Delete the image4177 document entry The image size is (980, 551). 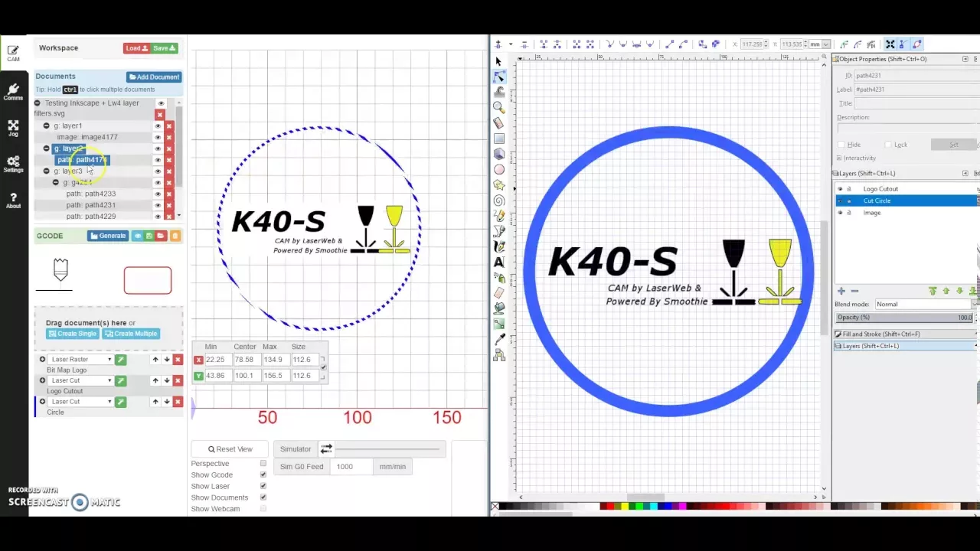click(x=169, y=137)
